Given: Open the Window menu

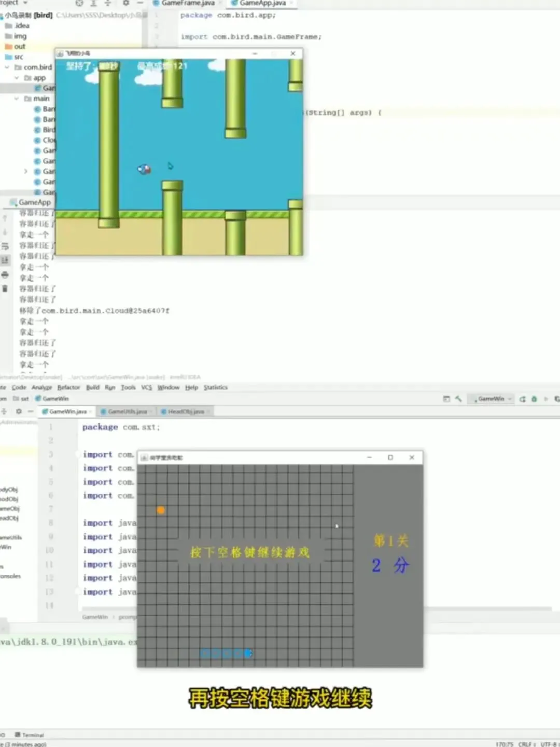Looking at the screenshot, I should [168, 388].
